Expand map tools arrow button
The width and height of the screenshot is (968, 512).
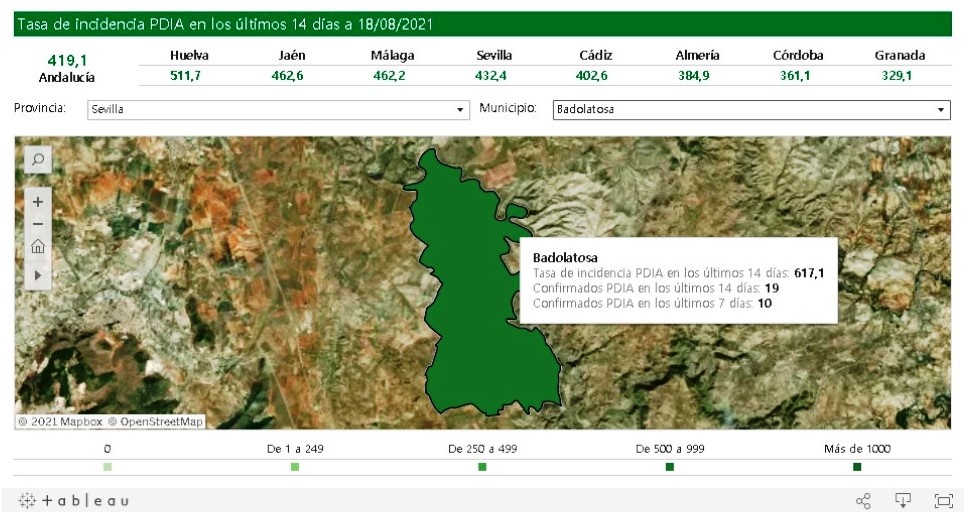pyautogui.click(x=37, y=274)
